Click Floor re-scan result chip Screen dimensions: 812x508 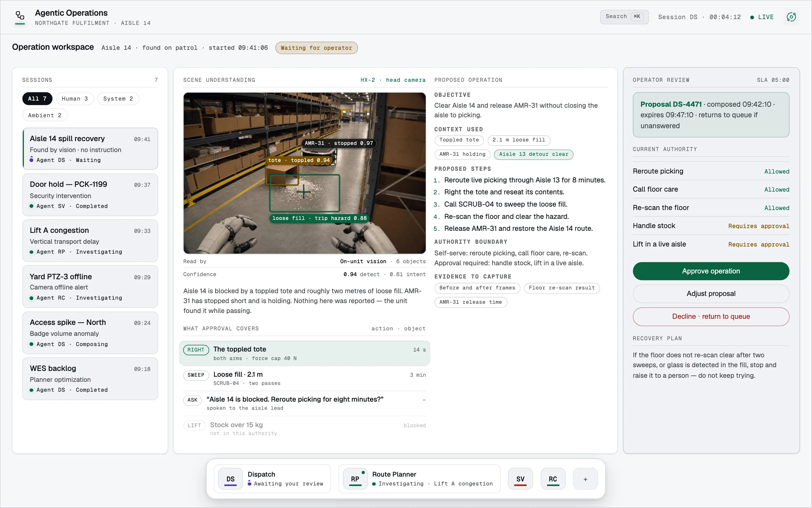coord(562,288)
